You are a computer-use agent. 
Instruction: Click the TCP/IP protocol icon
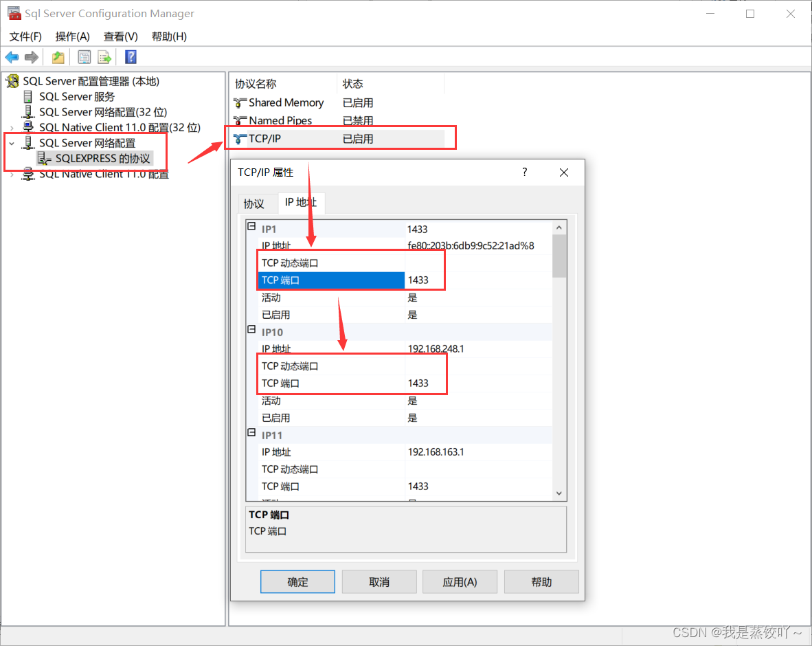[x=240, y=139]
